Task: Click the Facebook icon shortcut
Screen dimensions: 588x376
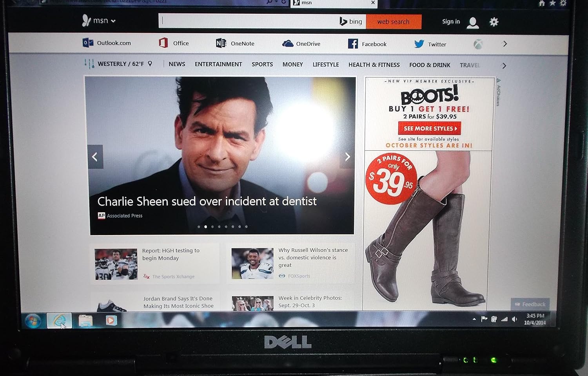Action: [353, 44]
